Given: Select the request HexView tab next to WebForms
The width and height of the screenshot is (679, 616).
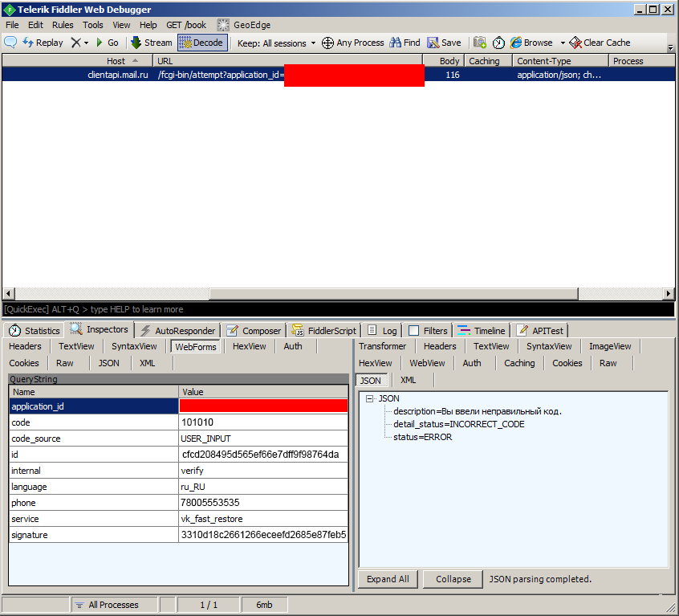Looking at the screenshot, I should coord(250,346).
